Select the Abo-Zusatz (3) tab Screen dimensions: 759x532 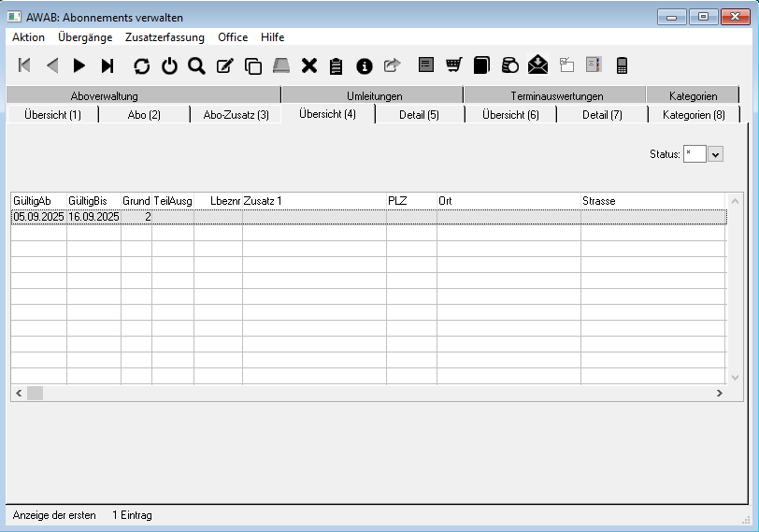[x=236, y=115]
